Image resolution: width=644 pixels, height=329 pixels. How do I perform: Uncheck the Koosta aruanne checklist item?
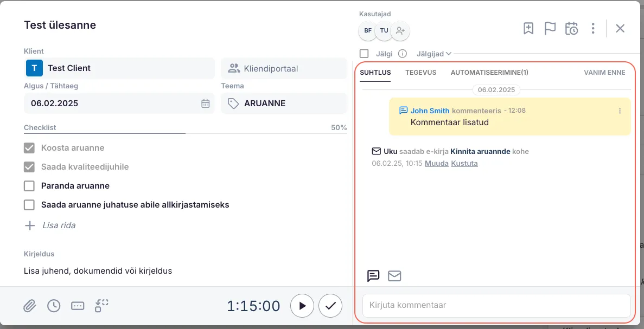29,148
